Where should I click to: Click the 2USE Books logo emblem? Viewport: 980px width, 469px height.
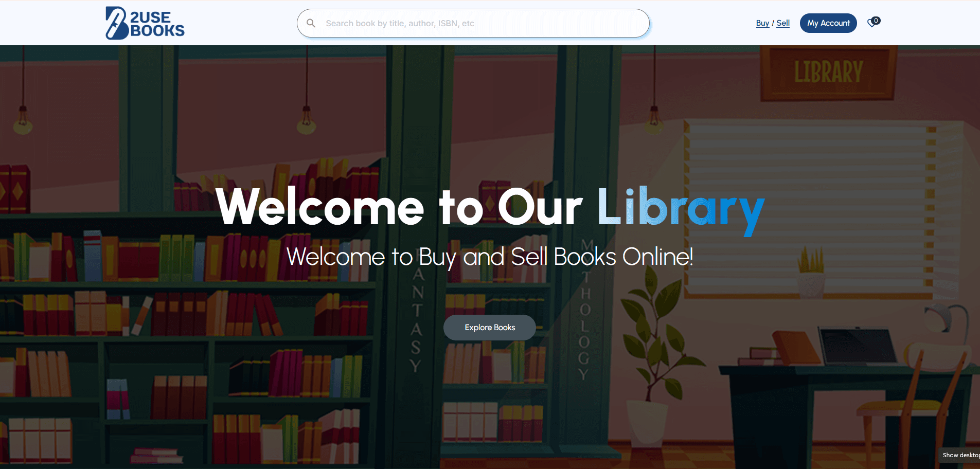[x=117, y=23]
